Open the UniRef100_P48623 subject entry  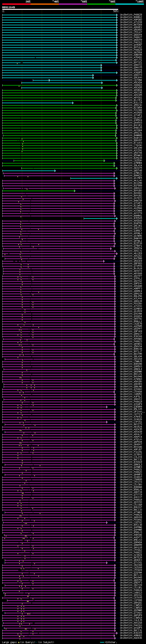pyautogui.click(x=131, y=342)
